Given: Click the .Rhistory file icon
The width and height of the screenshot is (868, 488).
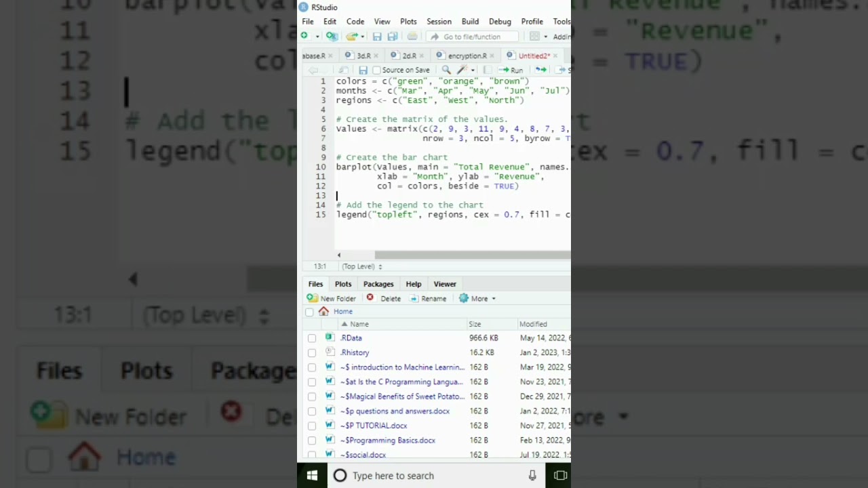Looking at the screenshot, I should (x=330, y=352).
